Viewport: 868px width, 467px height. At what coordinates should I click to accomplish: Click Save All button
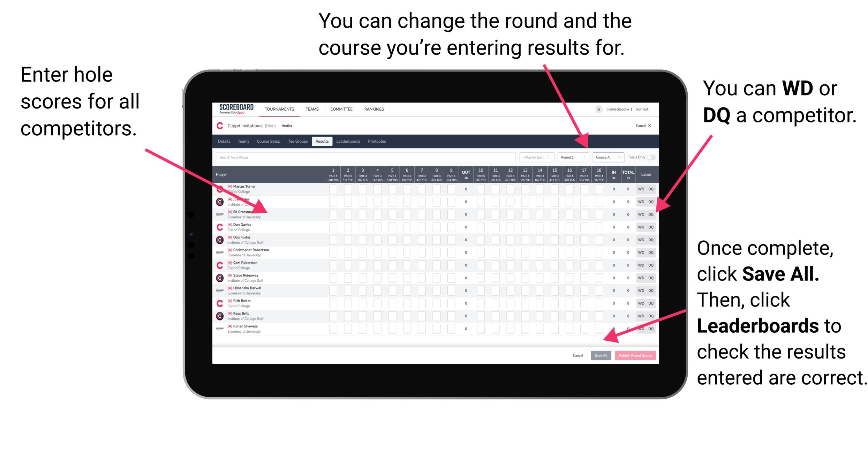(600, 355)
